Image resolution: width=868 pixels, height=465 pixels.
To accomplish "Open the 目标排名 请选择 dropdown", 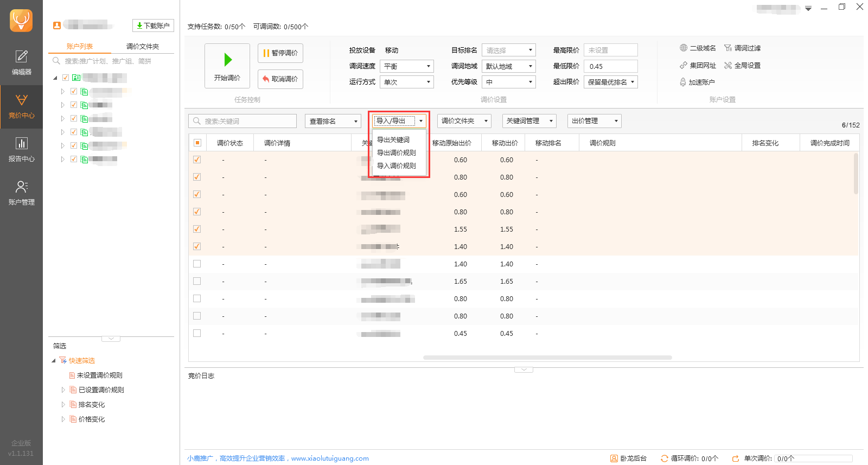I will 509,50.
